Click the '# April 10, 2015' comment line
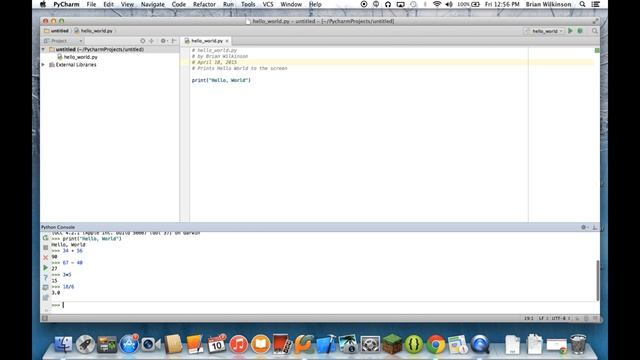This screenshot has height=360, width=640. tap(214, 62)
